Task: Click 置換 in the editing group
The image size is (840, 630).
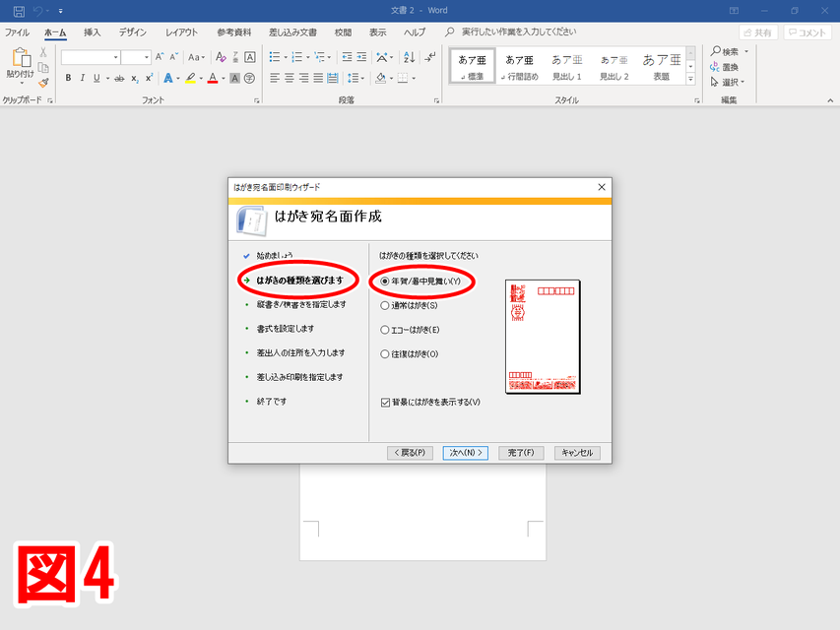Action: [x=724, y=67]
